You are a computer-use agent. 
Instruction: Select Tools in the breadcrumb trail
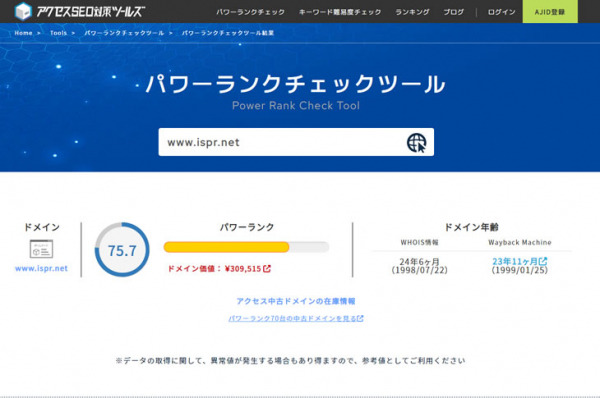point(58,33)
